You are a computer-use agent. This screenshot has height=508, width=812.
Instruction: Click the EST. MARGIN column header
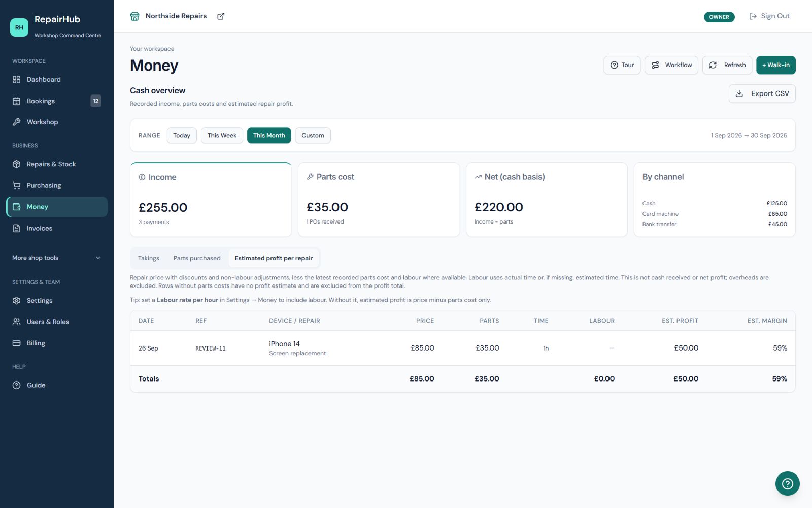[767, 321]
